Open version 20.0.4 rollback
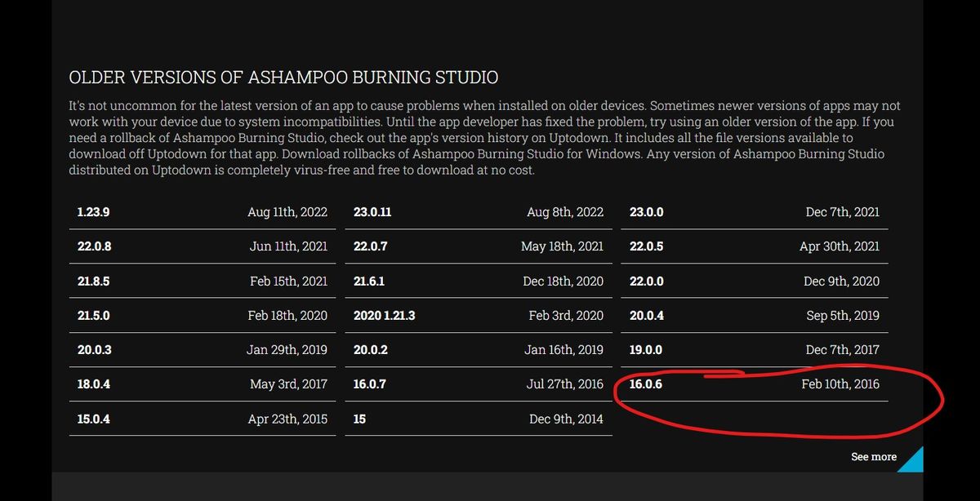 (647, 316)
